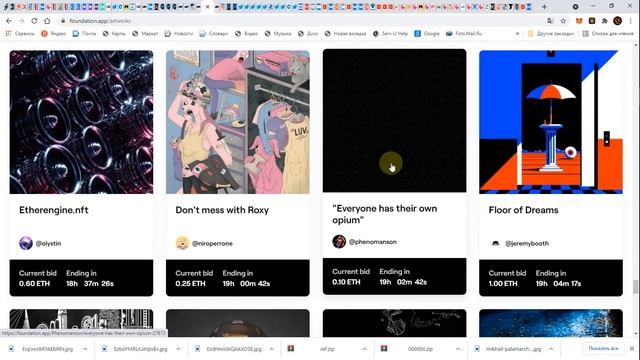Screen dimensions: 640x360
Task: Click Показать все downloads button
Action: (603, 349)
